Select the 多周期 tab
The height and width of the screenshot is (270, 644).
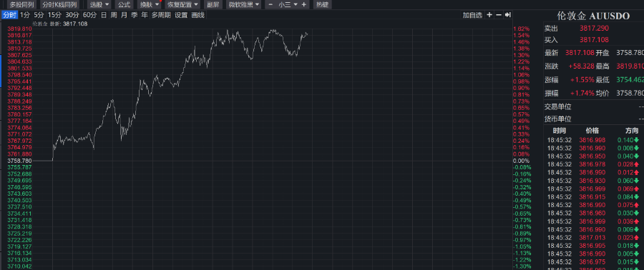tap(160, 15)
